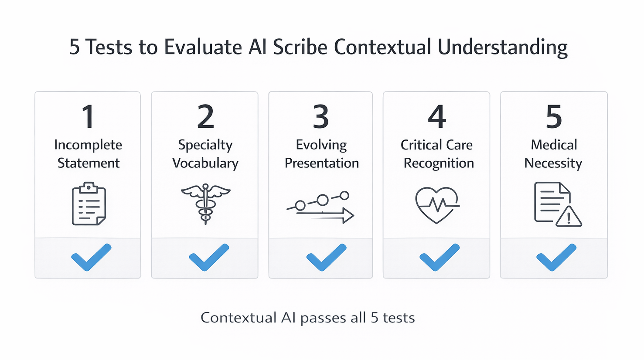Viewport: 644px width, 360px height.
Task: Click the blue checkmark under Evolving Presentation
Action: [326, 258]
